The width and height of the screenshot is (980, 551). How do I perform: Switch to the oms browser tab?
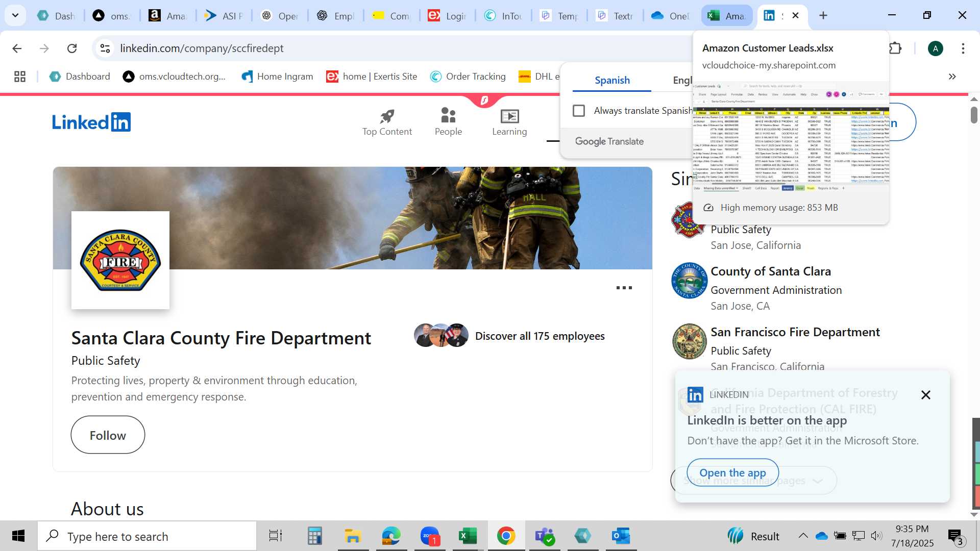pyautogui.click(x=112, y=16)
